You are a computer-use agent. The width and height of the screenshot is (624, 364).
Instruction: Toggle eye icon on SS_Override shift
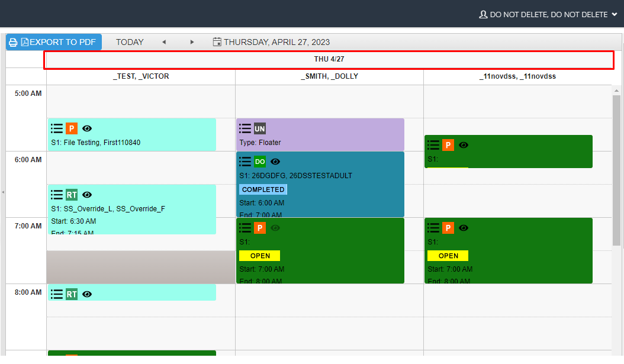[x=87, y=195]
